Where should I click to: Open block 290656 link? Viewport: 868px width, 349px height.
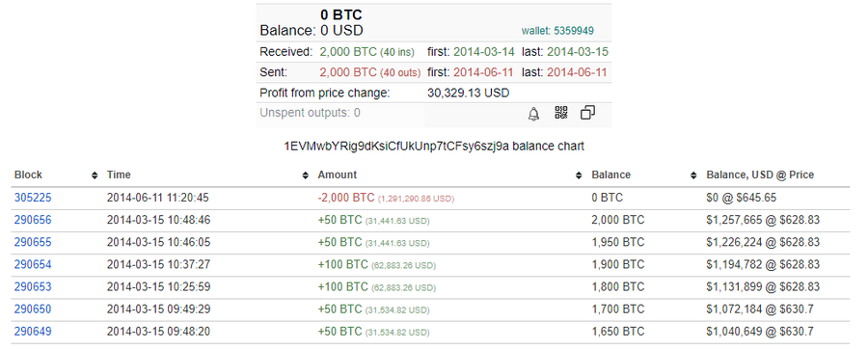[x=33, y=220]
